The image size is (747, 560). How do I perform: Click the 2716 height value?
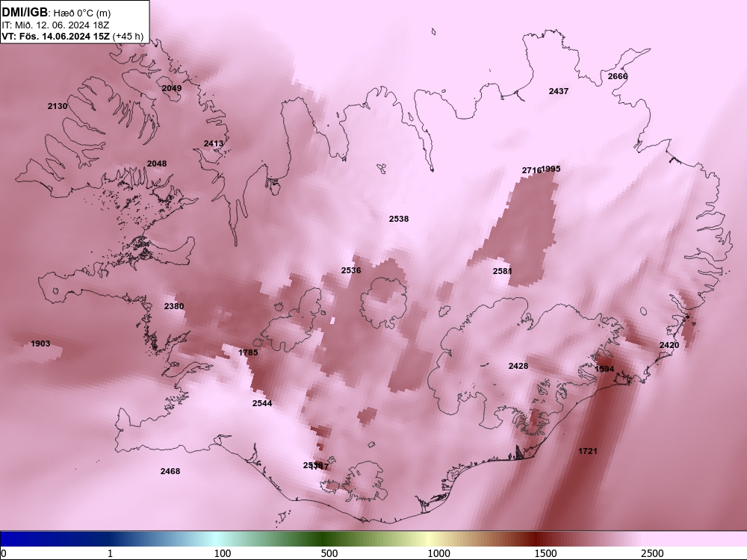click(531, 170)
